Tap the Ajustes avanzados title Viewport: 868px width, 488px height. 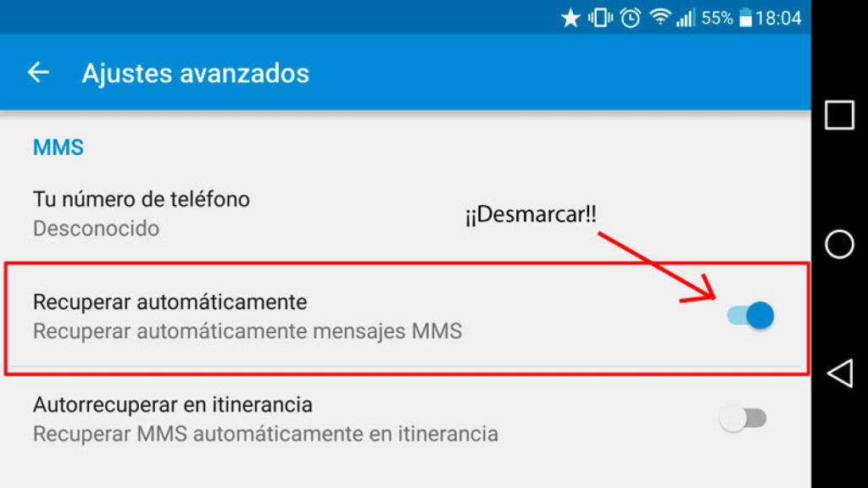(x=196, y=73)
